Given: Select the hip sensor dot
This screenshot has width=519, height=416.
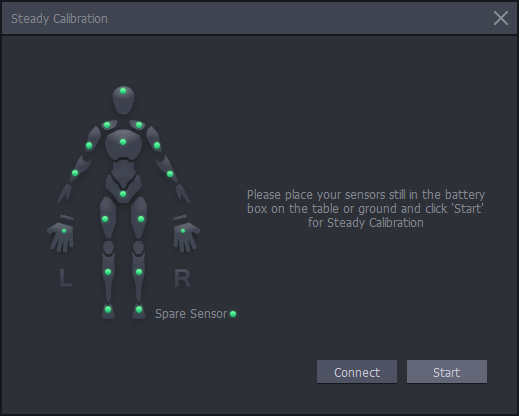Looking at the screenshot, I should [x=123, y=194].
